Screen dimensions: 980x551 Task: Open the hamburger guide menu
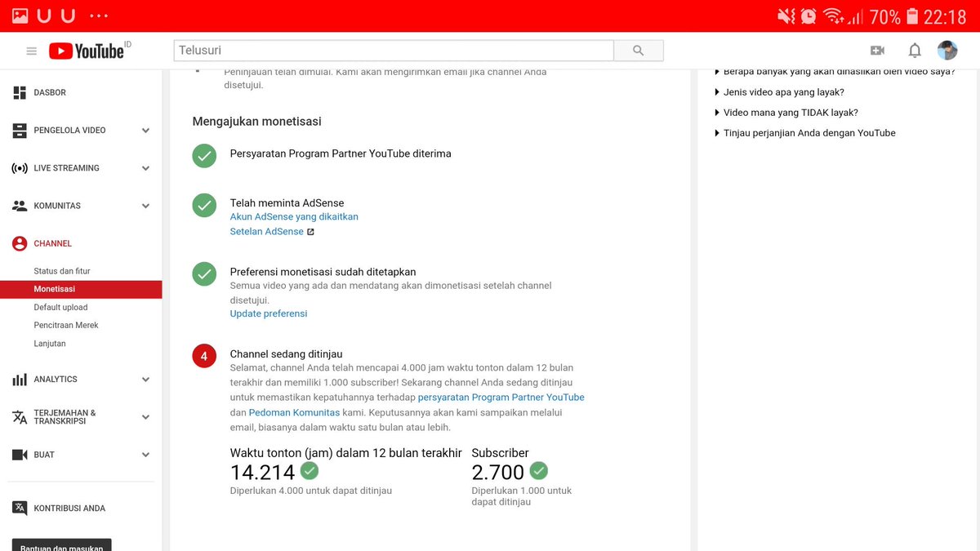(x=32, y=51)
